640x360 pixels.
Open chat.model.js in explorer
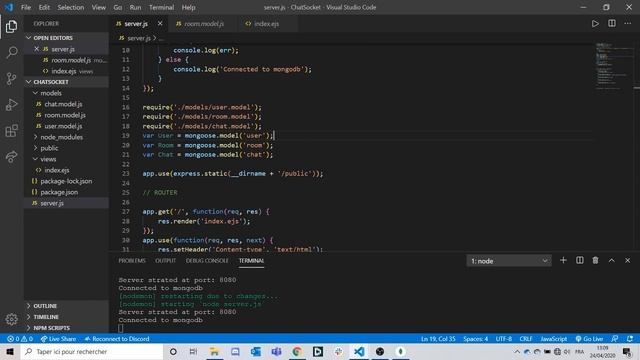[x=63, y=104]
